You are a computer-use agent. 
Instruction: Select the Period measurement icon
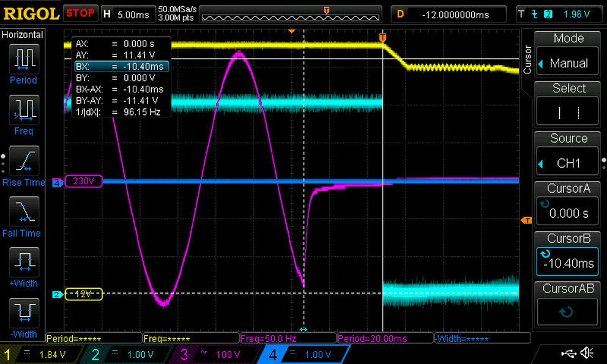click(x=24, y=60)
